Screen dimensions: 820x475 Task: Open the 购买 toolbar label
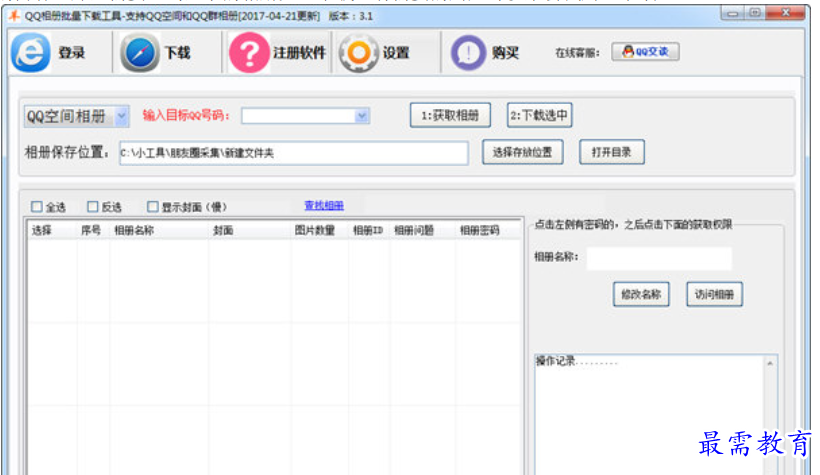tap(505, 53)
